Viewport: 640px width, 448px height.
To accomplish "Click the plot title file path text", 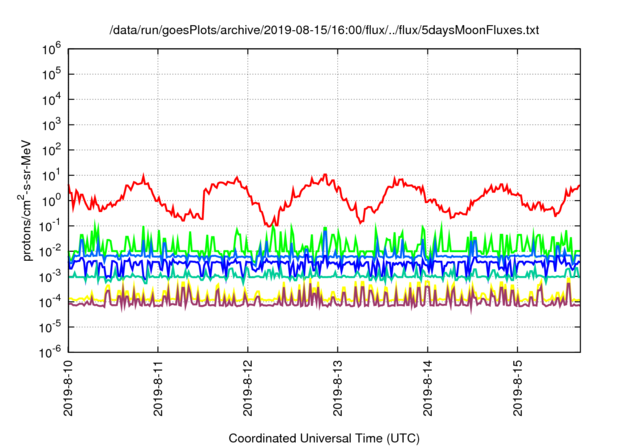I will click(x=324, y=30).
